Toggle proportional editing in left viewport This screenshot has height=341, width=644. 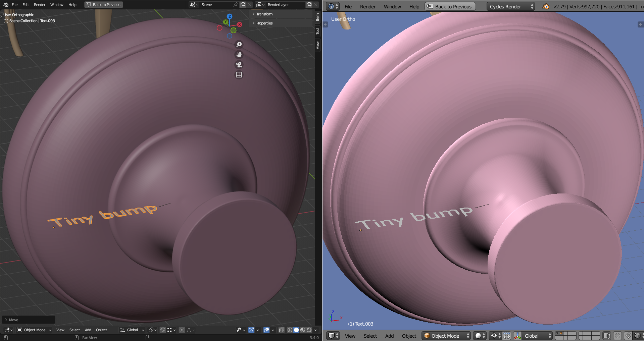pyautogui.click(x=182, y=330)
